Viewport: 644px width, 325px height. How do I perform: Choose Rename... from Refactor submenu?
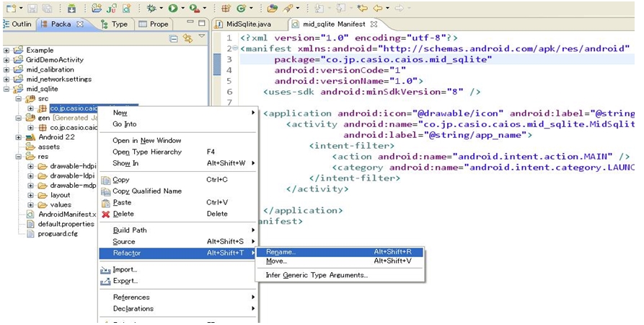coord(281,252)
